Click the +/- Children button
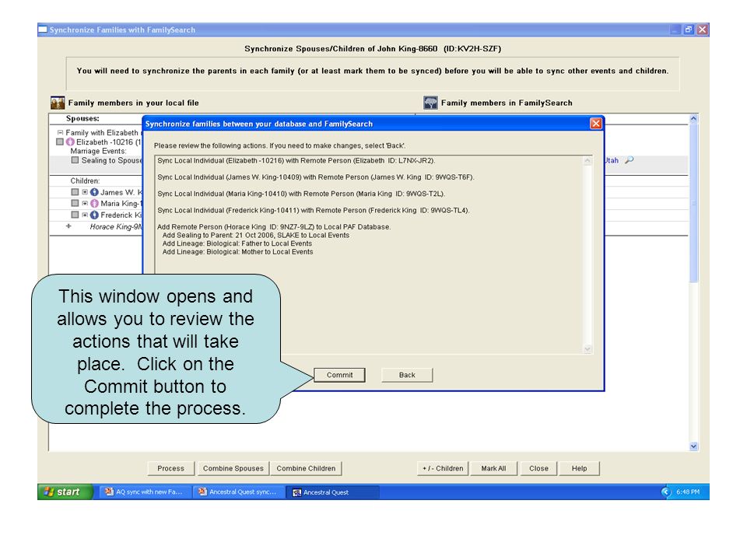 443,468
